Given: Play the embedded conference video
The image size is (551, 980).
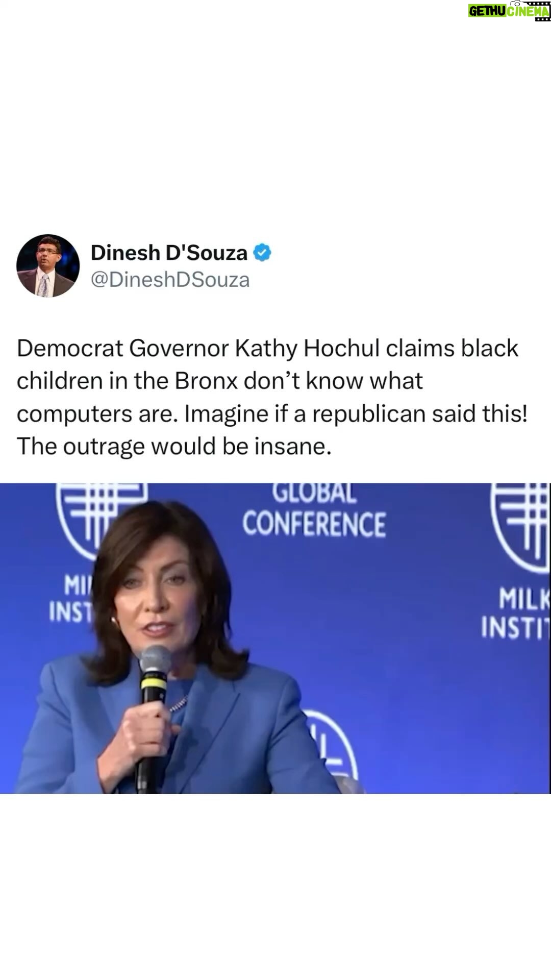Looking at the screenshot, I should pos(275,638).
